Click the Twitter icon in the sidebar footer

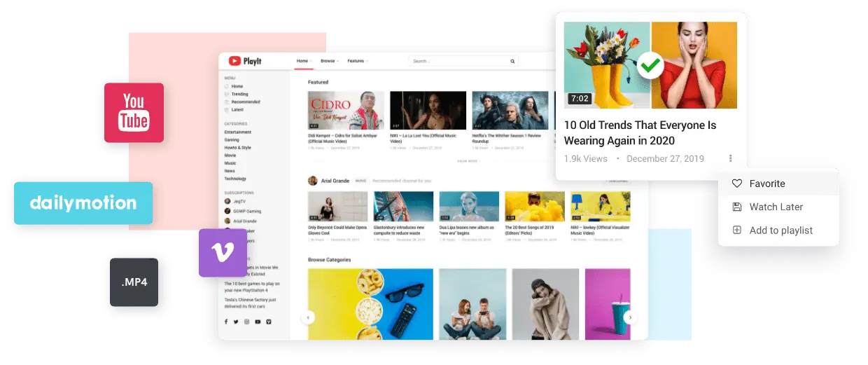(236, 322)
